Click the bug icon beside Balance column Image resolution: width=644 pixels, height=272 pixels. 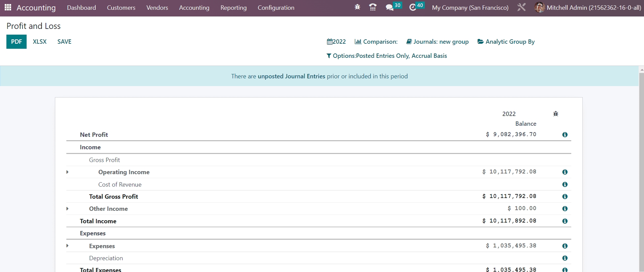tap(556, 114)
